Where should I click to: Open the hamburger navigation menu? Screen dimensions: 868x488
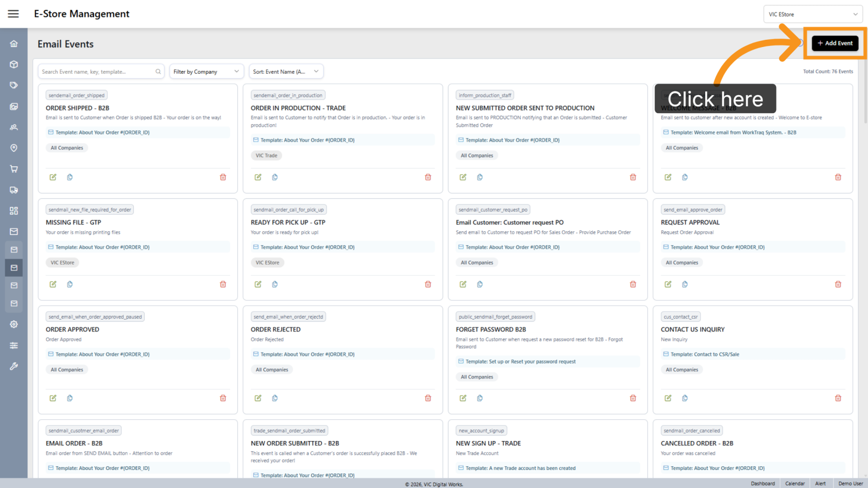pos(13,14)
